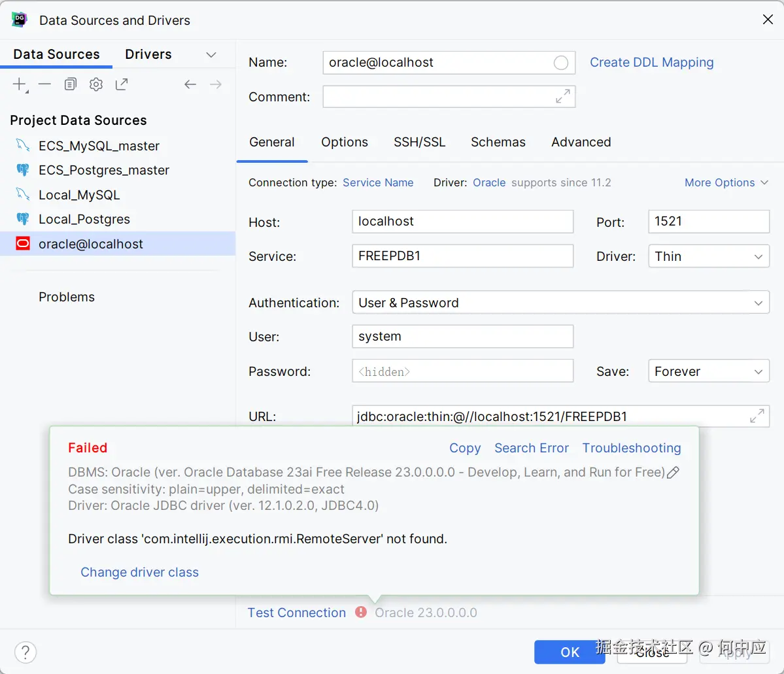Click the add data source plus icon
784x674 pixels.
click(20, 84)
